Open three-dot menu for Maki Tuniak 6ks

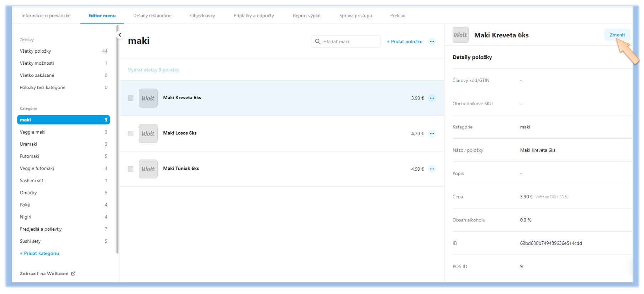(432, 169)
